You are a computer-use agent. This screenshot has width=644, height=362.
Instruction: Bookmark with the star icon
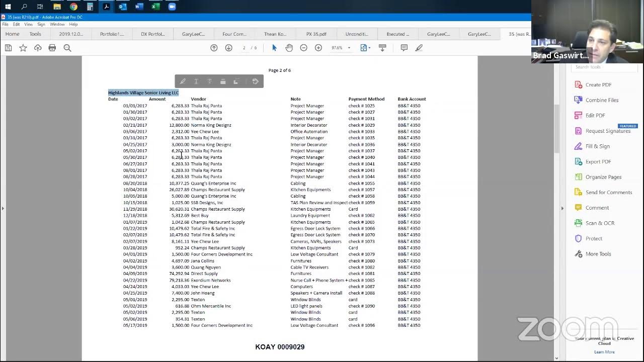(23, 48)
